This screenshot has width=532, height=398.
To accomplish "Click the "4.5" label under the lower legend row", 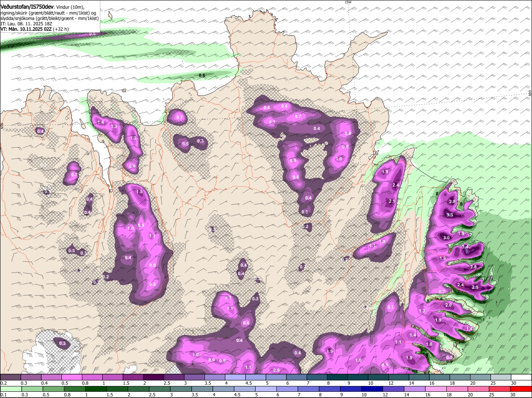I will pos(237,395).
